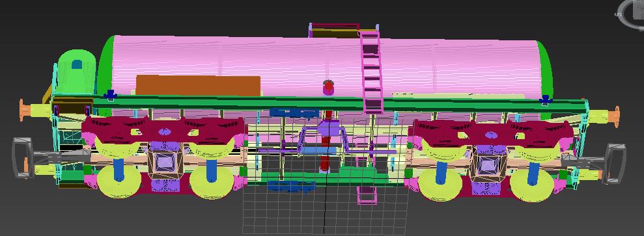Select the red valve on tank side
The height and width of the screenshot is (236, 644).
(328, 88)
